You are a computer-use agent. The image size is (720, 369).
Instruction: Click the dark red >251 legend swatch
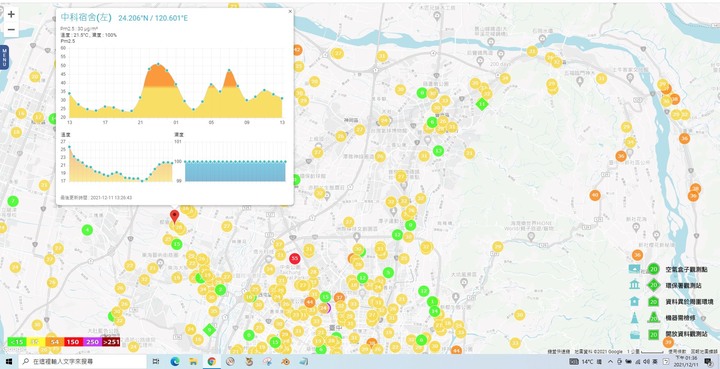pos(111,342)
